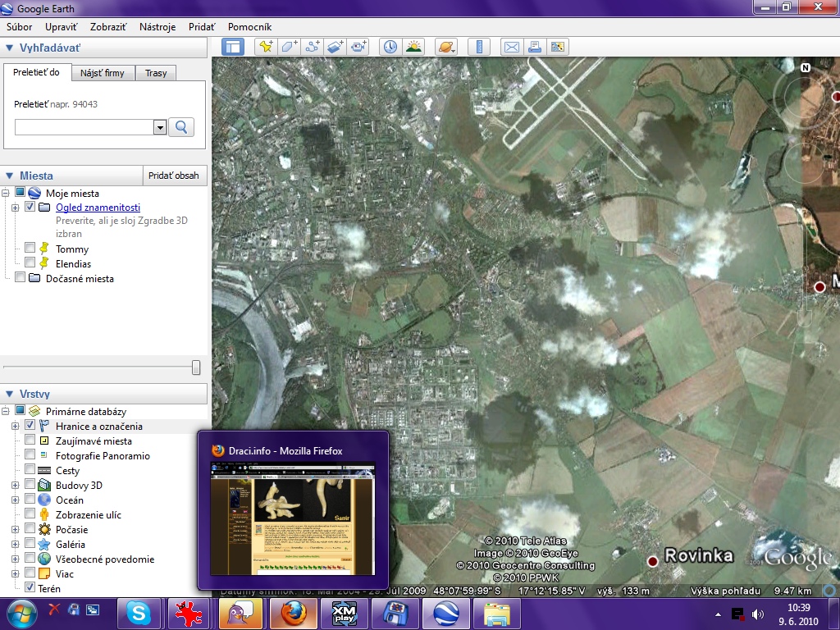Open XMPlay from the taskbar
Viewport: 840px width, 630px height.
344,614
